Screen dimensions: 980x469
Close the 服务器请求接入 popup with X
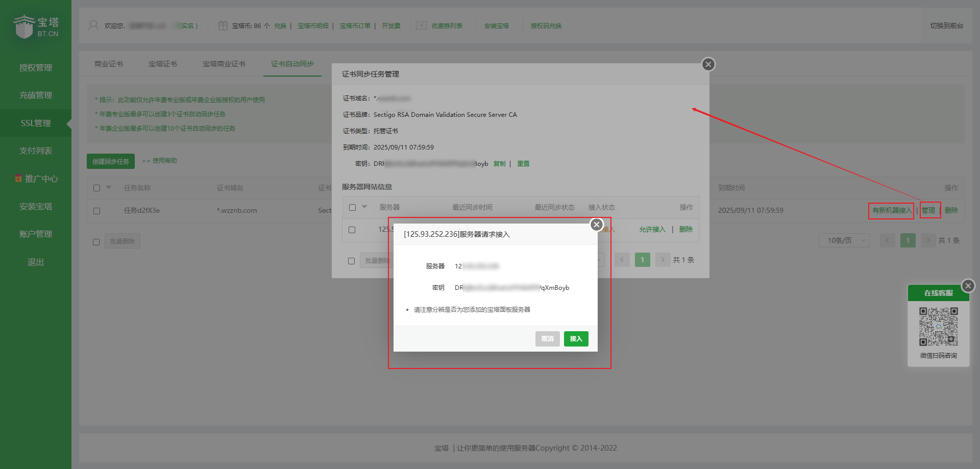pos(596,225)
